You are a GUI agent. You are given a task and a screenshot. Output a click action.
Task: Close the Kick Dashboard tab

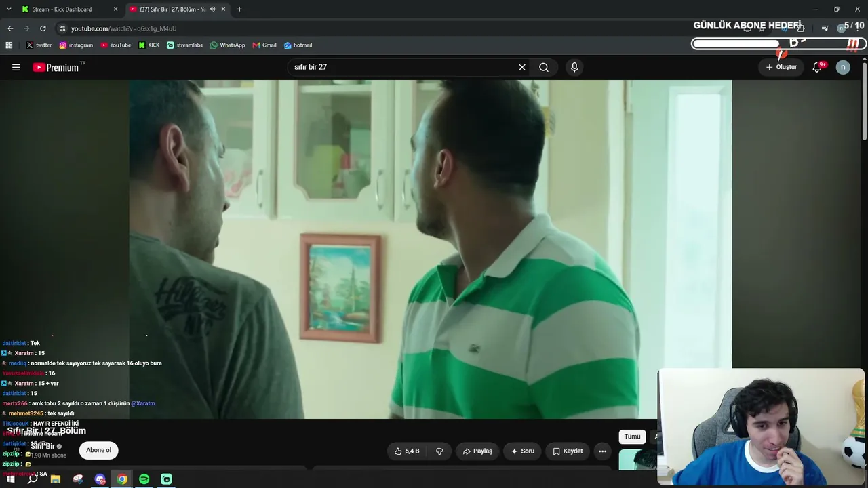115,9
